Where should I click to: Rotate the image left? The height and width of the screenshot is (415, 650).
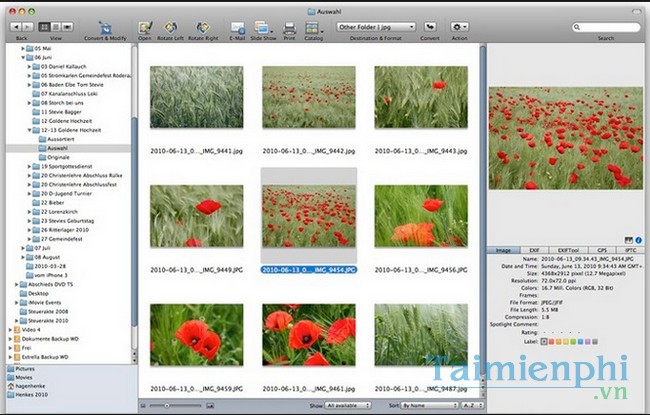170,27
